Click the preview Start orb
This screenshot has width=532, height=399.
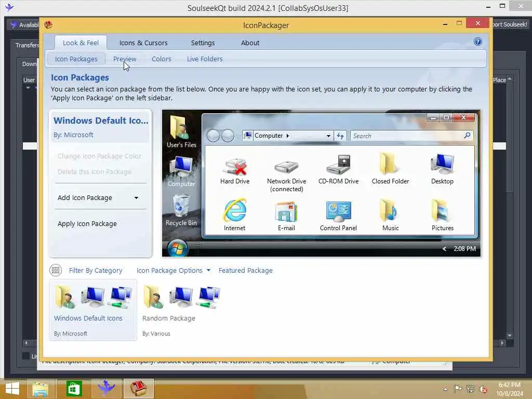point(178,248)
